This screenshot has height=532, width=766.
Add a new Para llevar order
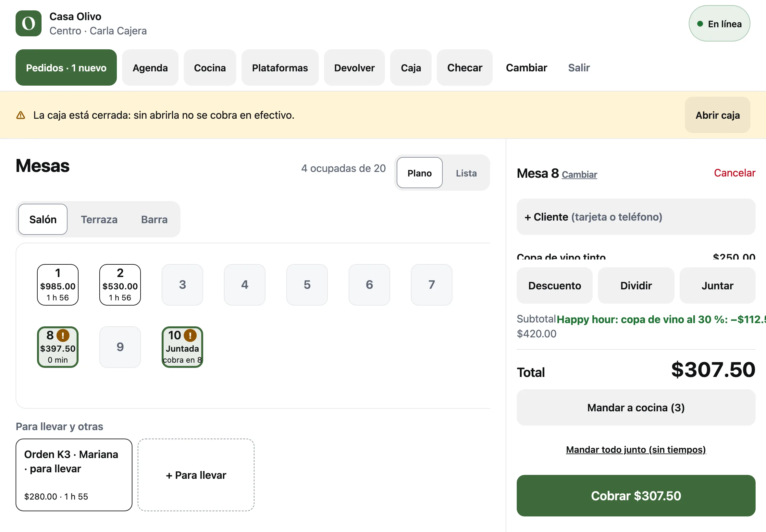tap(196, 475)
